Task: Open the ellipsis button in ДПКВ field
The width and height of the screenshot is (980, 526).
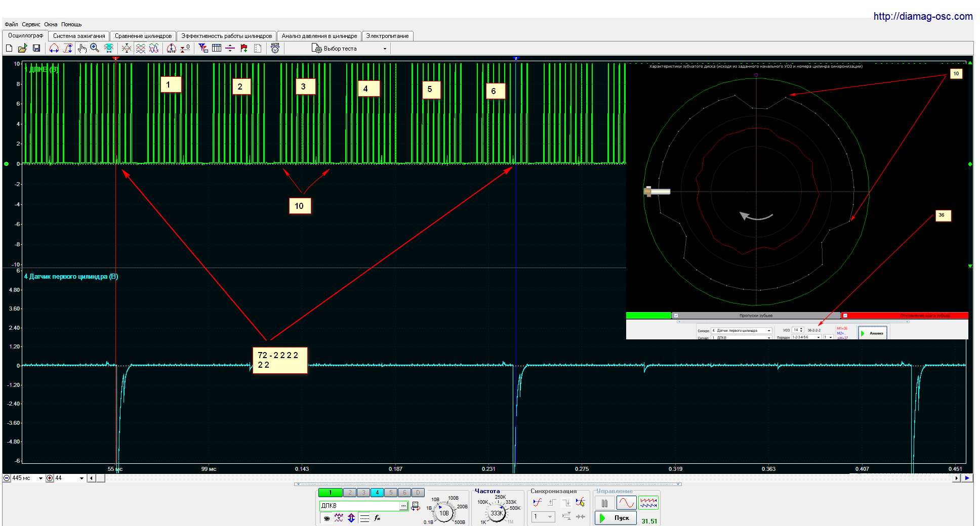Action: point(403,506)
